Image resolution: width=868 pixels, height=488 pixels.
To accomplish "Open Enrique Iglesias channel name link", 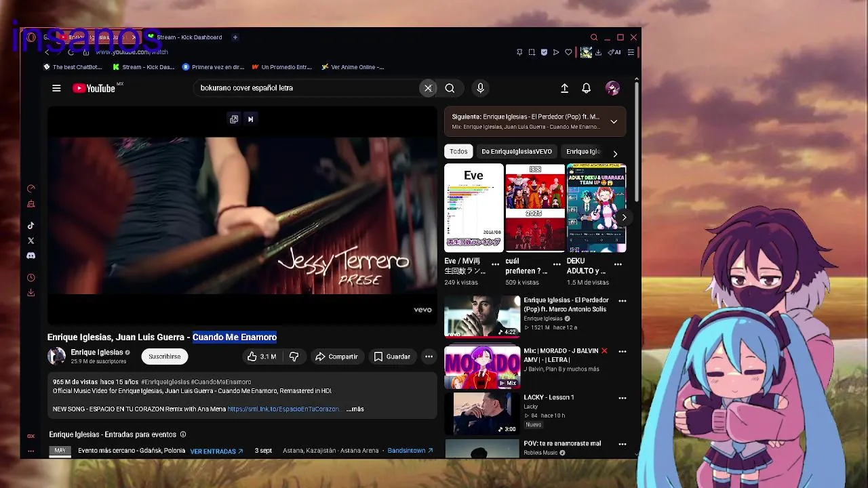I will click(x=97, y=352).
